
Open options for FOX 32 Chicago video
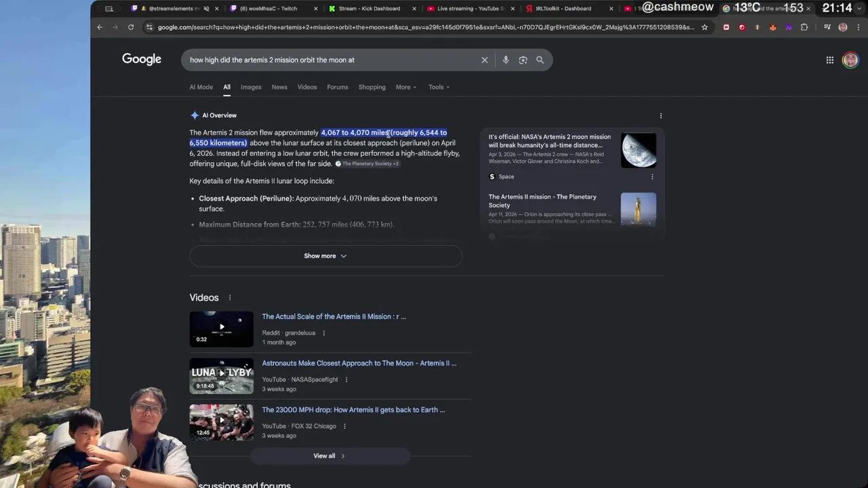[344, 426]
